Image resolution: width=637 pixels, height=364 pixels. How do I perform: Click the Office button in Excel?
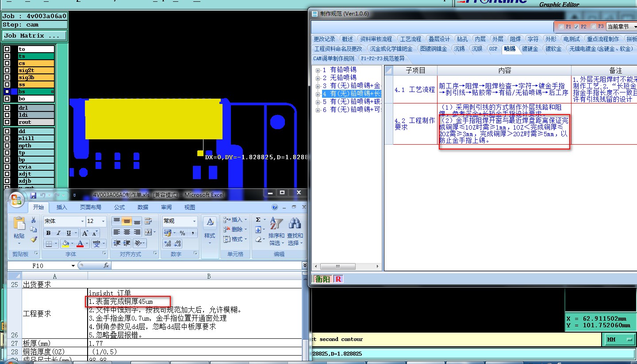[16, 200]
